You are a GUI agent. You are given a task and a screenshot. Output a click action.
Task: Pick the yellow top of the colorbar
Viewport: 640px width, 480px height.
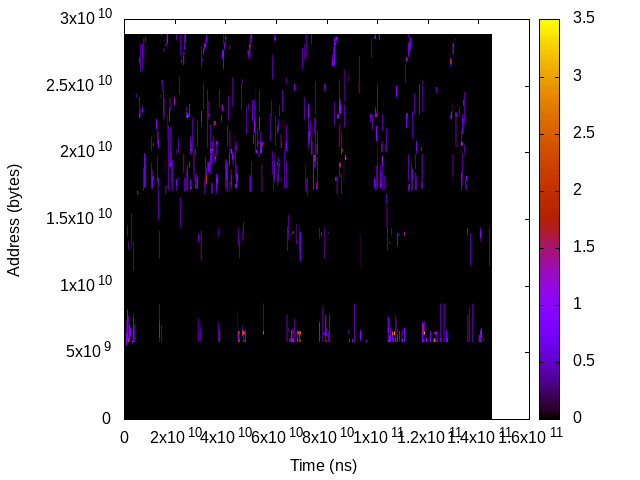549,25
